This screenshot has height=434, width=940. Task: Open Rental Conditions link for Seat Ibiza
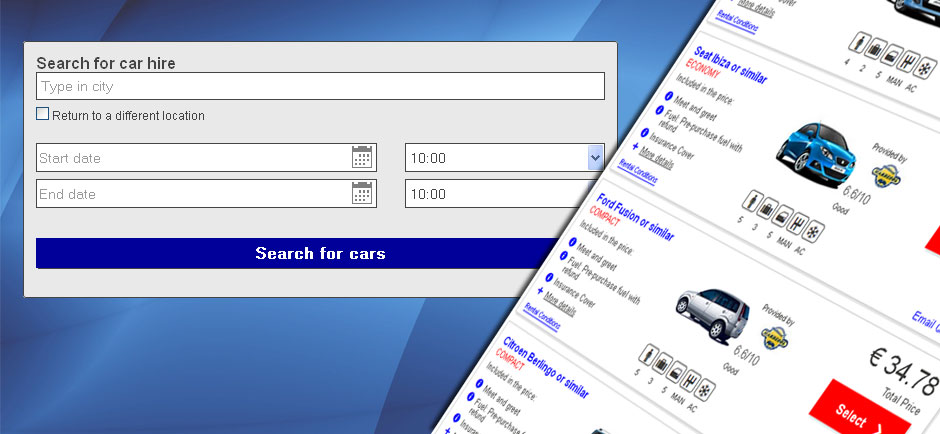click(637, 171)
